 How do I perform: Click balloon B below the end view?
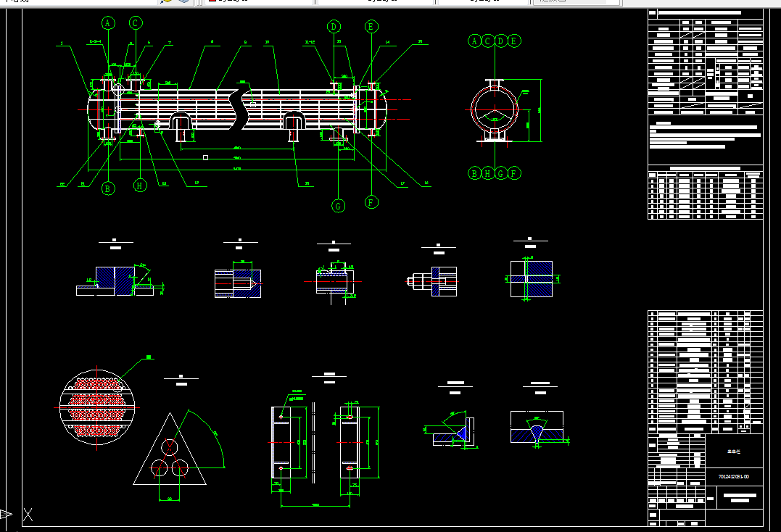[x=475, y=173]
